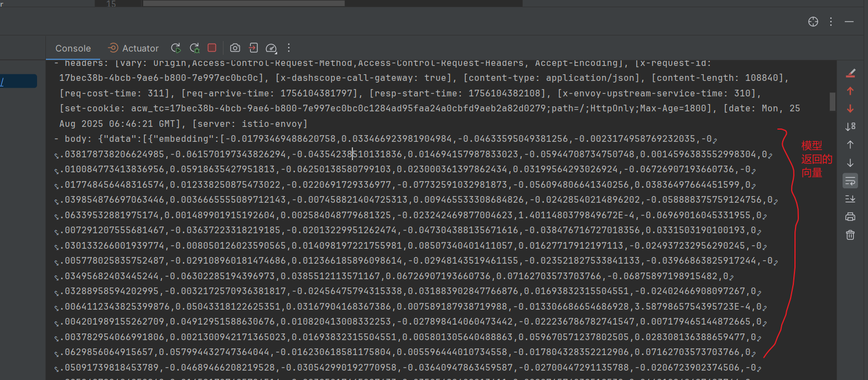Click the 'req-arrive-time: 1756104381797' text
This screenshot has height=380, width=868.
[269, 93]
